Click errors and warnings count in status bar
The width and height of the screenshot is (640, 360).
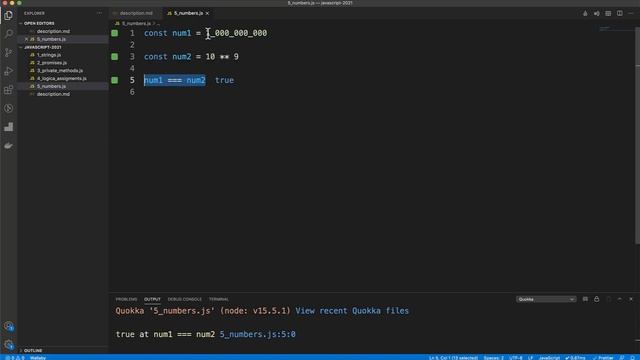[15, 358]
